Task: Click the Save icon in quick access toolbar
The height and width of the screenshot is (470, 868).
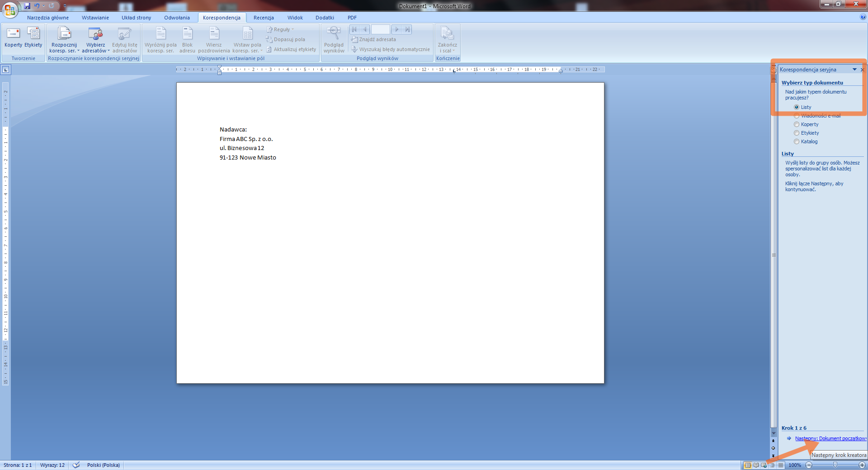Action: pos(27,6)
